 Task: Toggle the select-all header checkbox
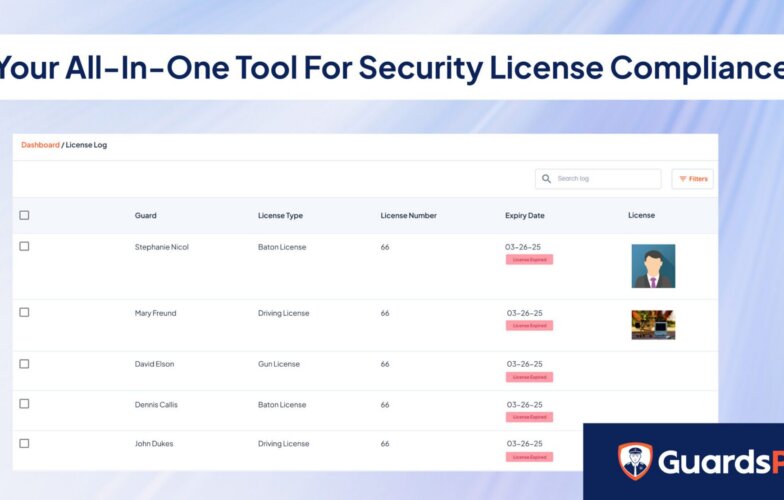pyautogui.click(x=24, y=215)
